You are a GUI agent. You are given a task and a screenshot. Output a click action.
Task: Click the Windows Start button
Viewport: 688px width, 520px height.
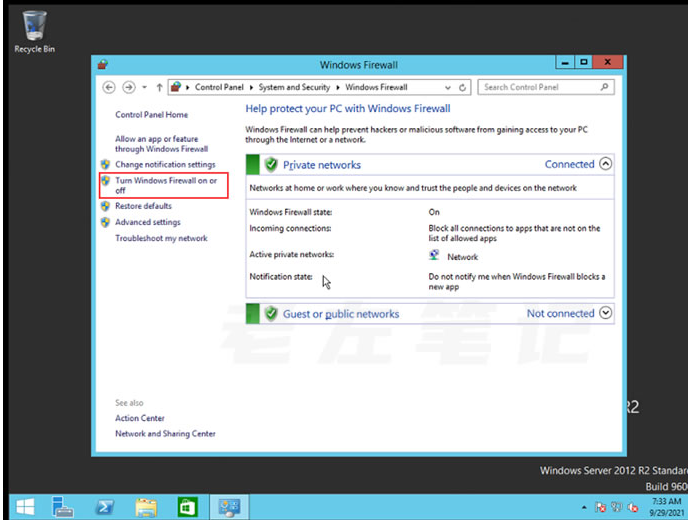click(x=24, y=505)
